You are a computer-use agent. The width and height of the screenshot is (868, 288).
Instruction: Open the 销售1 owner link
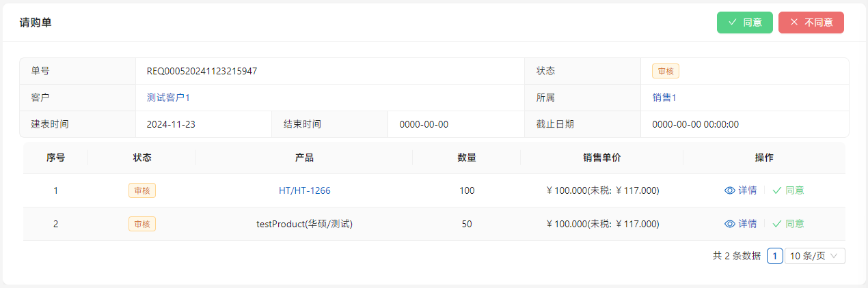(x=664, y=98)
